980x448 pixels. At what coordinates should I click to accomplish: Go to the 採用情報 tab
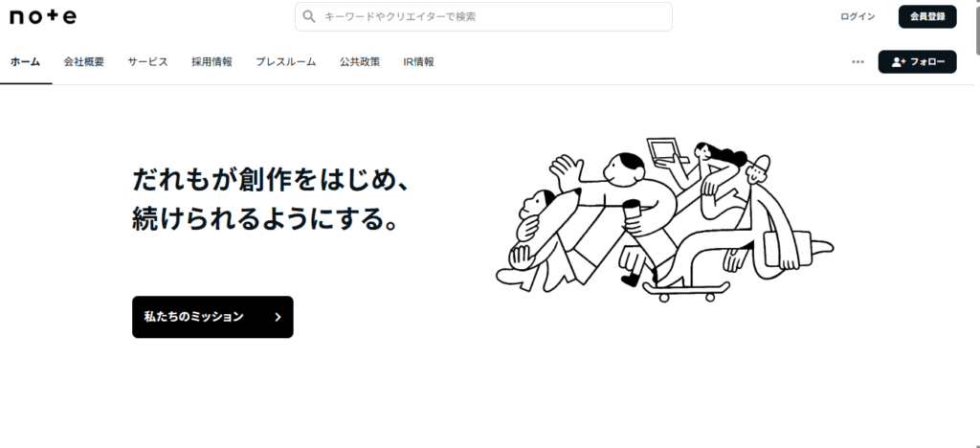212,62
